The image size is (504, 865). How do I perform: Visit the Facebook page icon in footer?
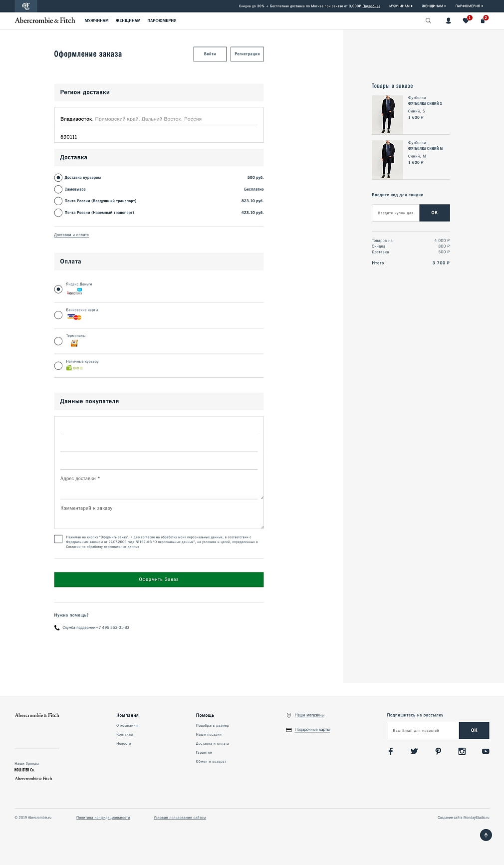391,751
